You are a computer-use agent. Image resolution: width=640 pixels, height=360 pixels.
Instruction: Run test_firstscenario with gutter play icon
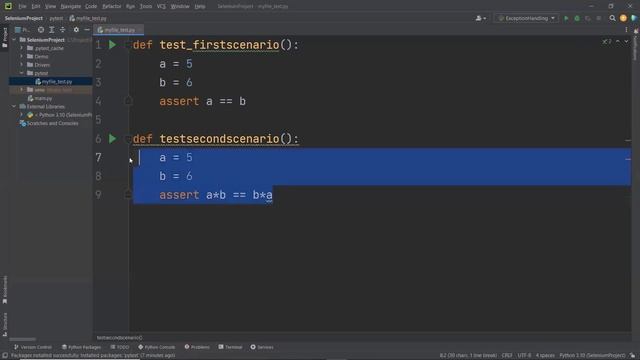point(112,45)
